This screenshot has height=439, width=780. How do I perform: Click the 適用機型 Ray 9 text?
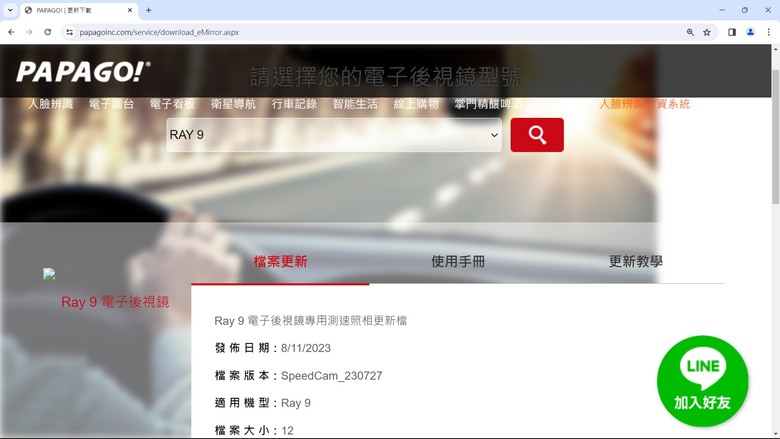point(263,403)
